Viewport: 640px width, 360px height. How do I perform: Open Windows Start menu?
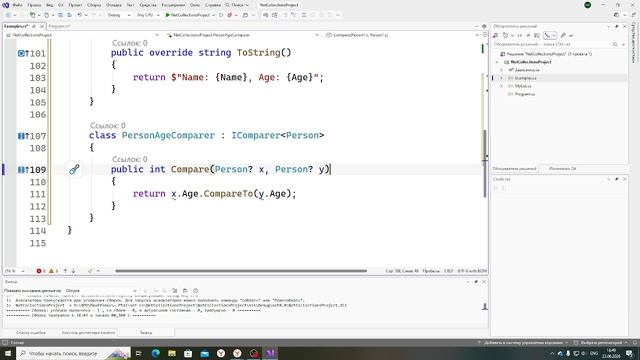(x=8, y=353)
